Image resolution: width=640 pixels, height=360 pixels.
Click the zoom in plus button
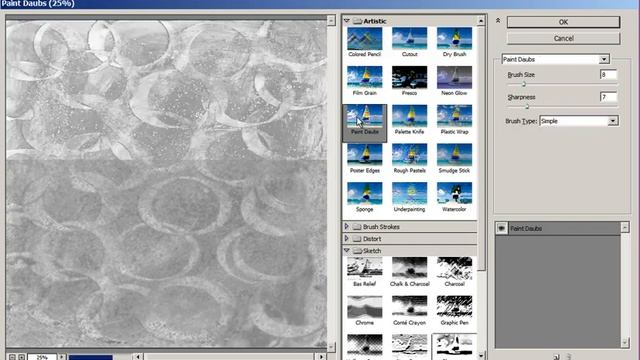click(22, 357)
